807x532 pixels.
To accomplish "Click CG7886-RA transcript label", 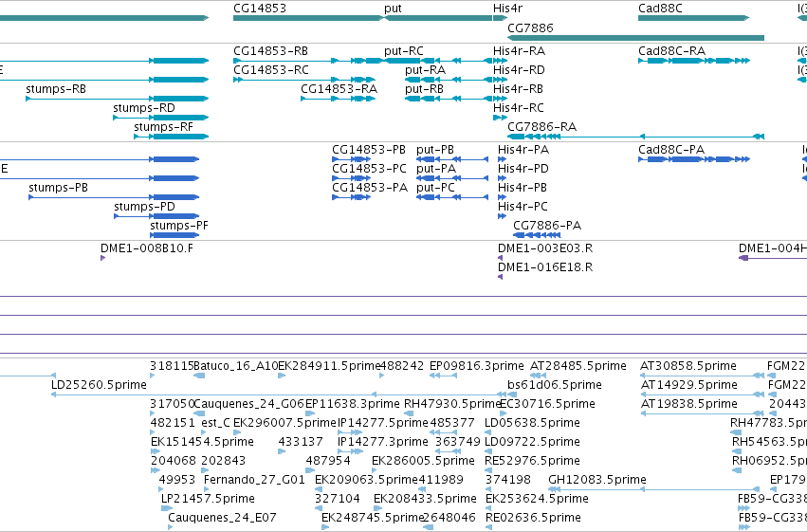I will 541,126.
